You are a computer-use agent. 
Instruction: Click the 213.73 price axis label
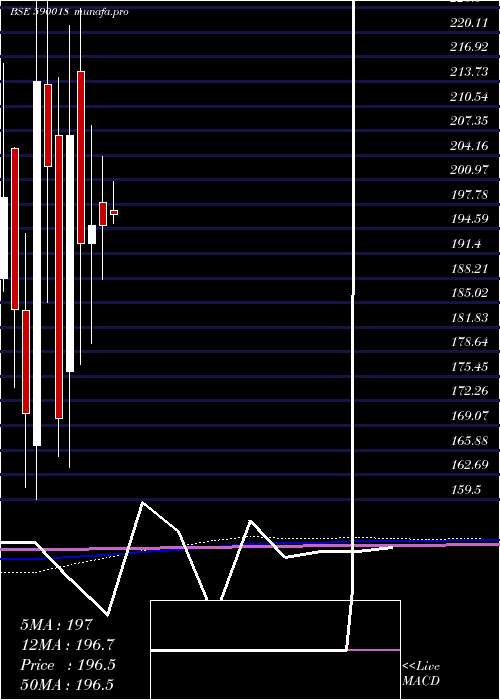(469, 72)
